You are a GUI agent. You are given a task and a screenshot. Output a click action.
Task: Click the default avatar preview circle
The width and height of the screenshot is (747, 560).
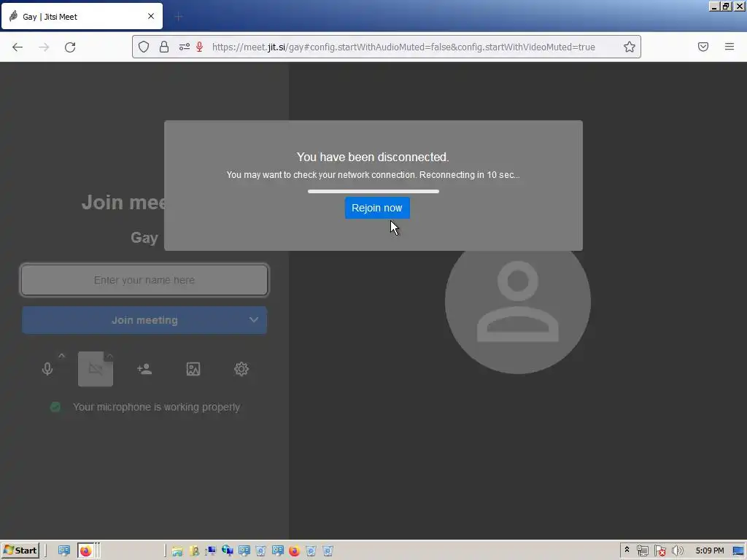click(x=518, y=302)
